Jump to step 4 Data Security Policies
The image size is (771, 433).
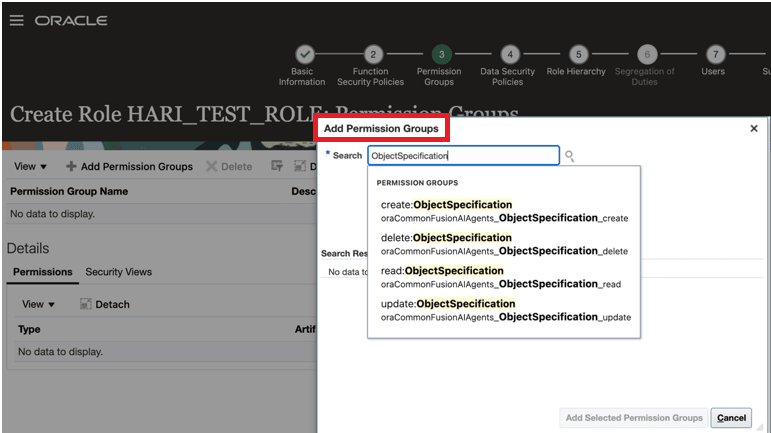(x=510, y=54)
